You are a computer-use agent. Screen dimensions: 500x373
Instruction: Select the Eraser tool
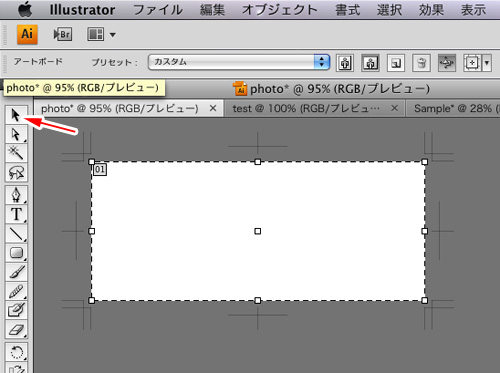coord(16,330)
